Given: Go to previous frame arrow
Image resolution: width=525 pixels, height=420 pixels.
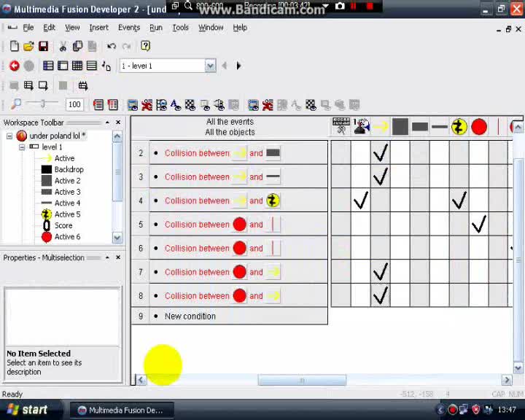Looking at the screenshot, I should tap(225, 66).
